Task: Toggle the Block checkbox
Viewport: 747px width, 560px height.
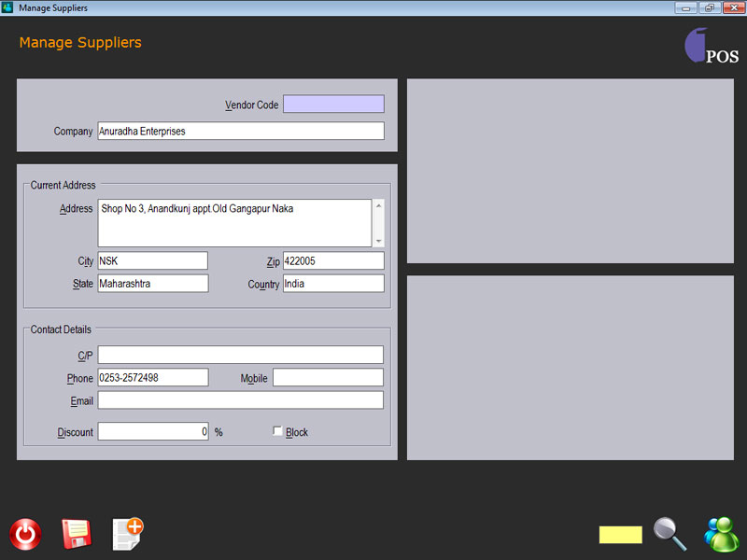Action: pos(277,431)
